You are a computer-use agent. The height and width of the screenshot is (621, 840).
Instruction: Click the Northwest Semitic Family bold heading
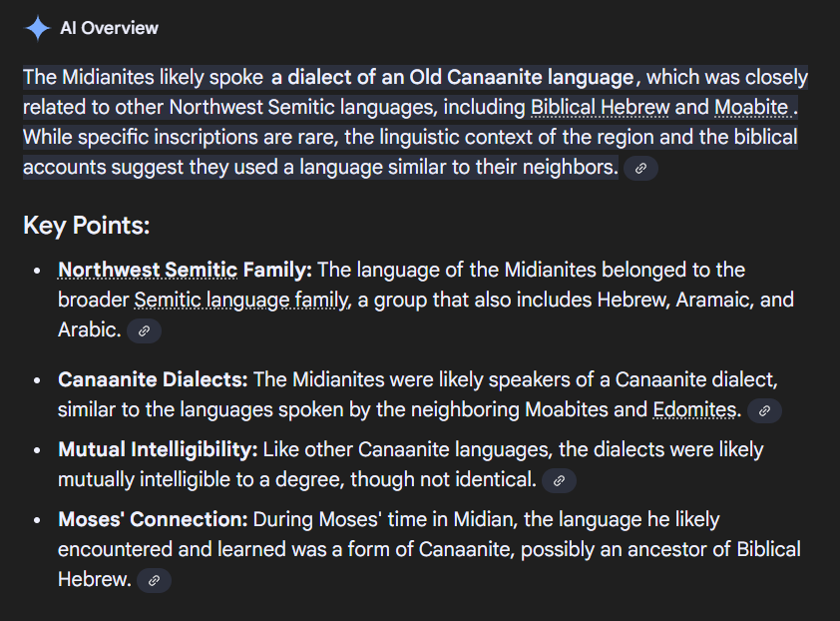[x=185, y=270]
